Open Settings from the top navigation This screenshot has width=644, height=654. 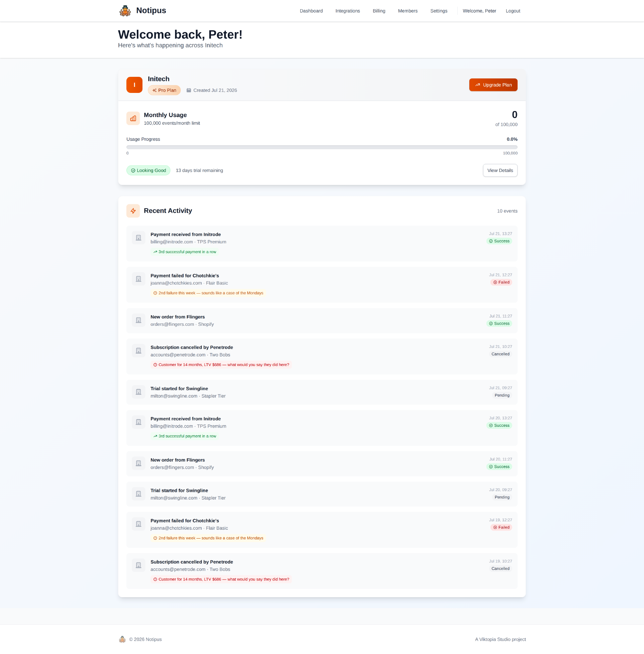439,11
